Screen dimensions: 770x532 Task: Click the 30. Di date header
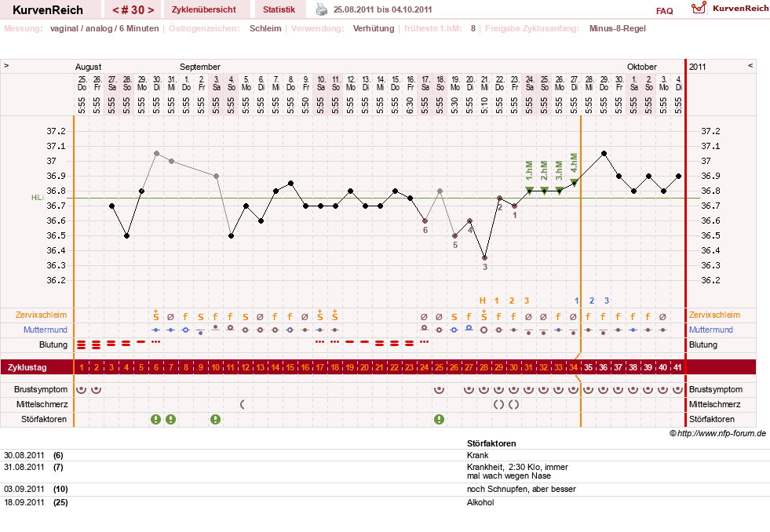pos(157,83)
